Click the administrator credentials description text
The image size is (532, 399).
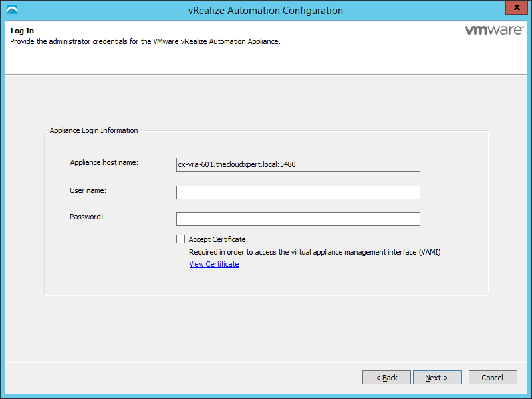point(146,41)
